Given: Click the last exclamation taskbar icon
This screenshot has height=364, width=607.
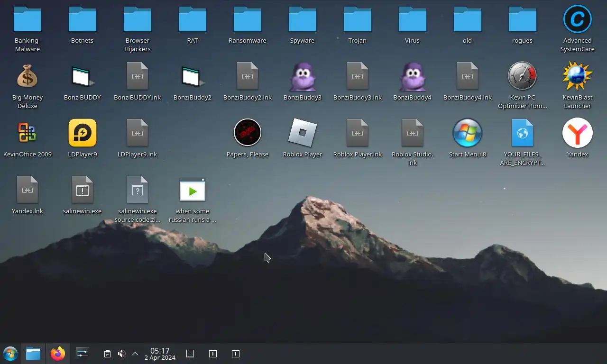Looking at the screenshot, I should click(x=236, y=354).
